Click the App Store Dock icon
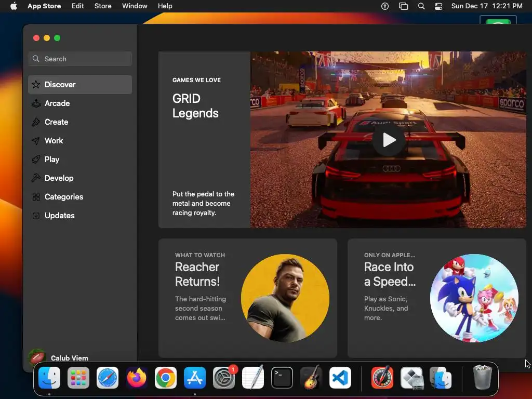Viewport: 532px width, 399px height. pos(195,378)
